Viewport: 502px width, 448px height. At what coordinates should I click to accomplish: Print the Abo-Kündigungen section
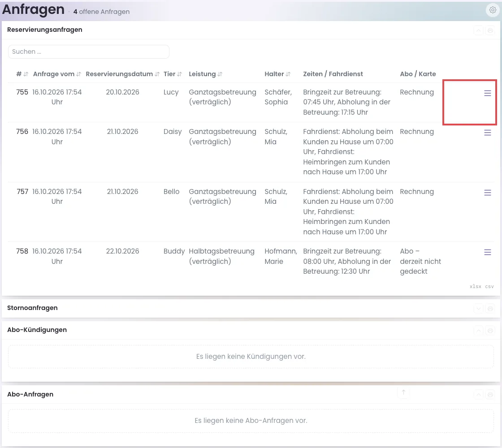(490, 331)
